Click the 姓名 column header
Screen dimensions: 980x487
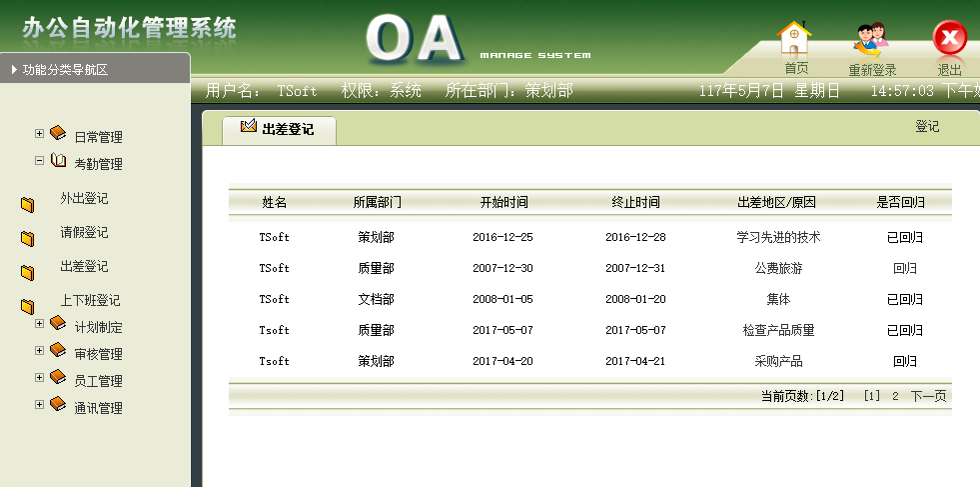tap(275, 202)
